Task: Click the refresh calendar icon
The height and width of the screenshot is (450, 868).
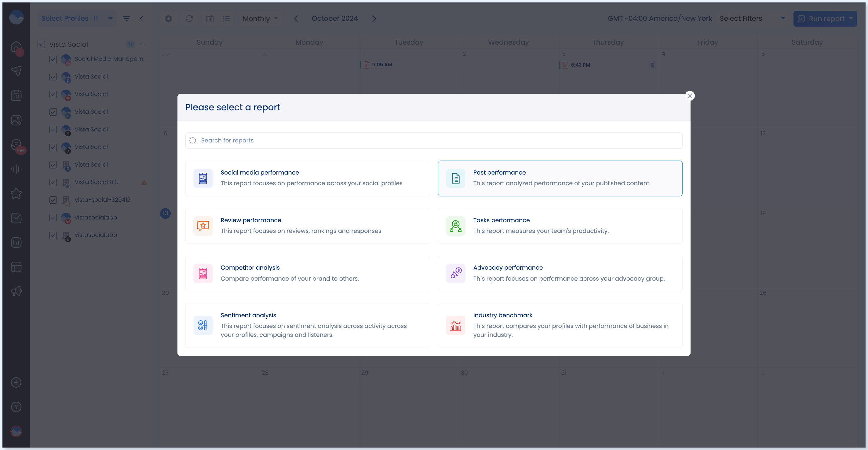Action: pos(189,19)
